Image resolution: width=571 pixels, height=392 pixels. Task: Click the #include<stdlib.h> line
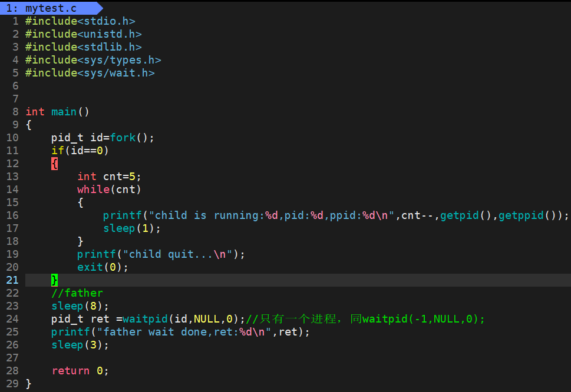[x=84, y=47]
